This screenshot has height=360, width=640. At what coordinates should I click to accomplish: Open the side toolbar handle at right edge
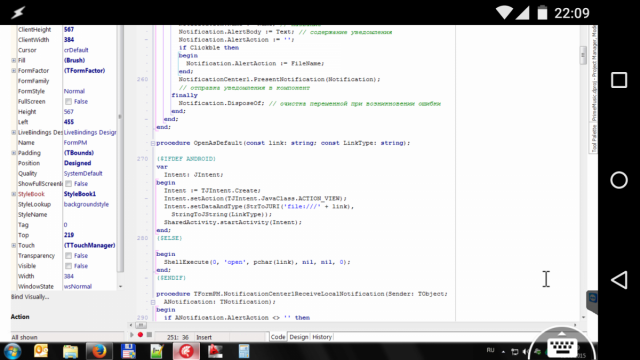tap(592, 301)
